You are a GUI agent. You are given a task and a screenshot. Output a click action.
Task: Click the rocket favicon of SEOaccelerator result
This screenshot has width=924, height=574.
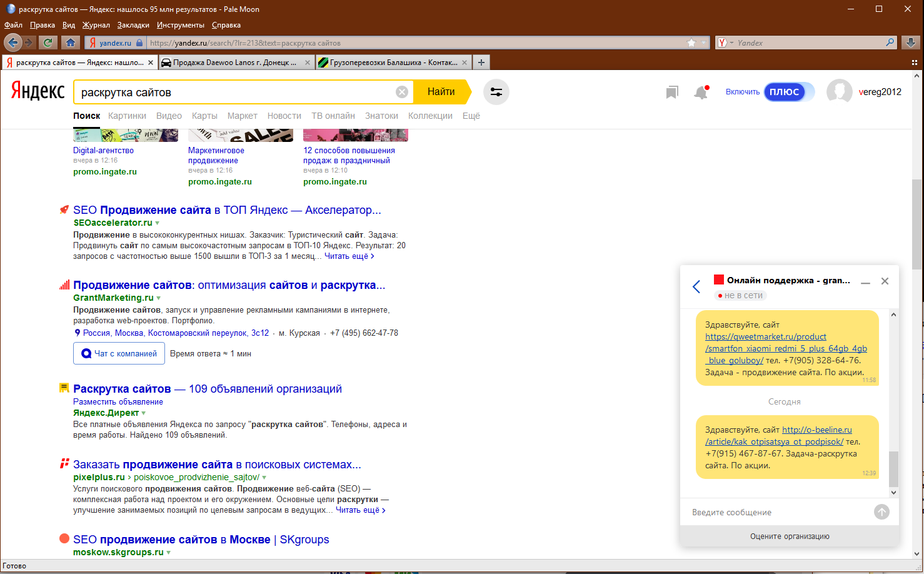[x=64, y=210]
